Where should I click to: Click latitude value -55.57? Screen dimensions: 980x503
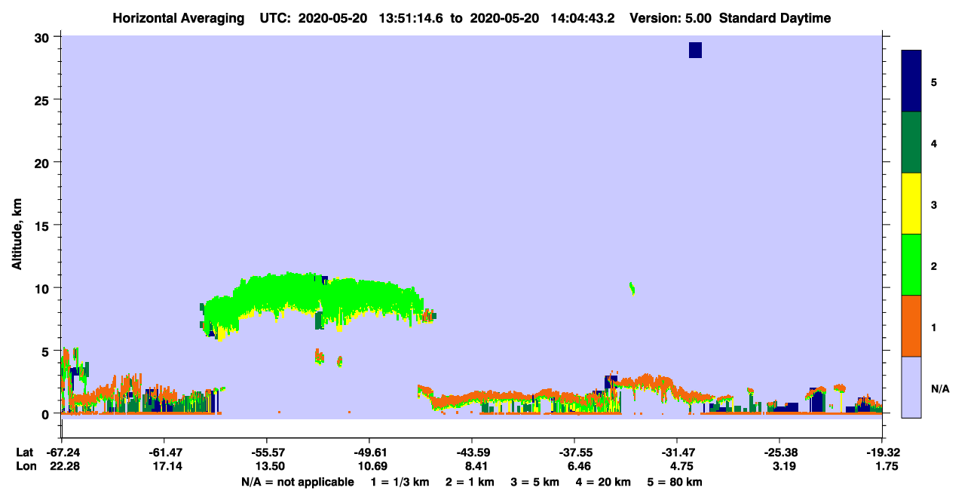pyautogui.click(x=267, y=452)
